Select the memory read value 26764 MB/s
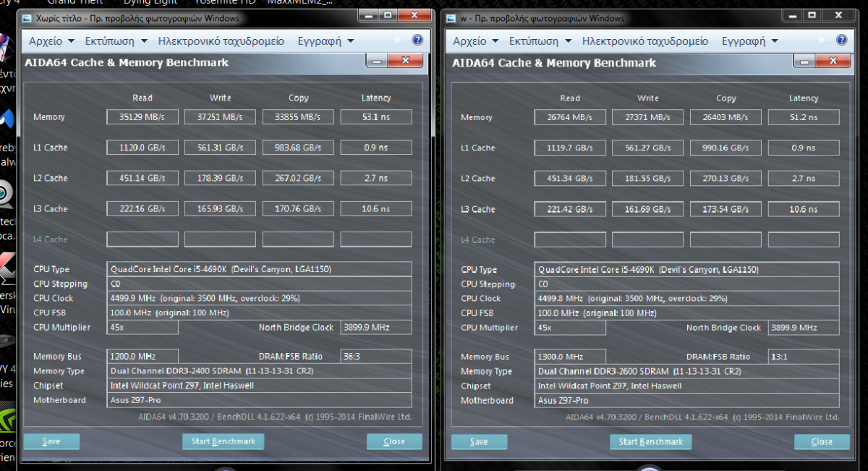Image resolution: width=868 pixels, height=471 pixels. pyautogui.click(x=570, y=117)
